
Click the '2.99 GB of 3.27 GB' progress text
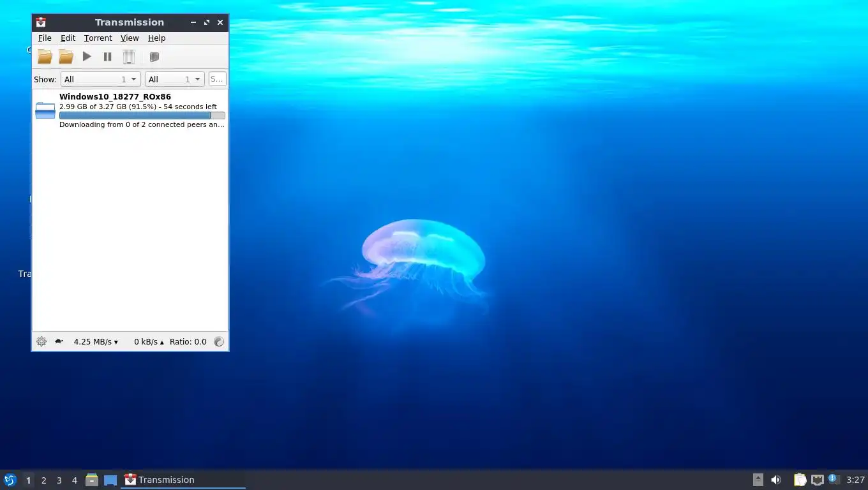coord(93,107)
